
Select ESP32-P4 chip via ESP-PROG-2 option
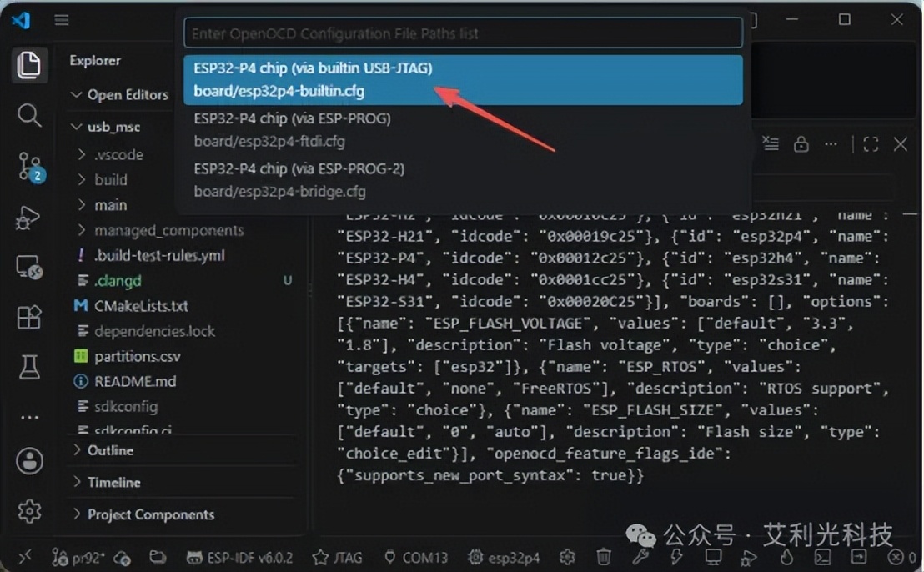463,180
